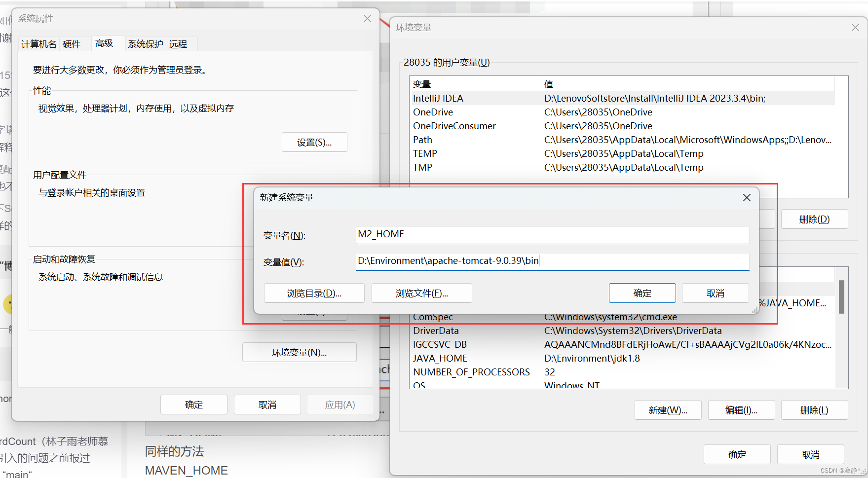The image size is (868, 478).
Task: Click the 值 column header in user variables
Action: (x=688, y=84)
